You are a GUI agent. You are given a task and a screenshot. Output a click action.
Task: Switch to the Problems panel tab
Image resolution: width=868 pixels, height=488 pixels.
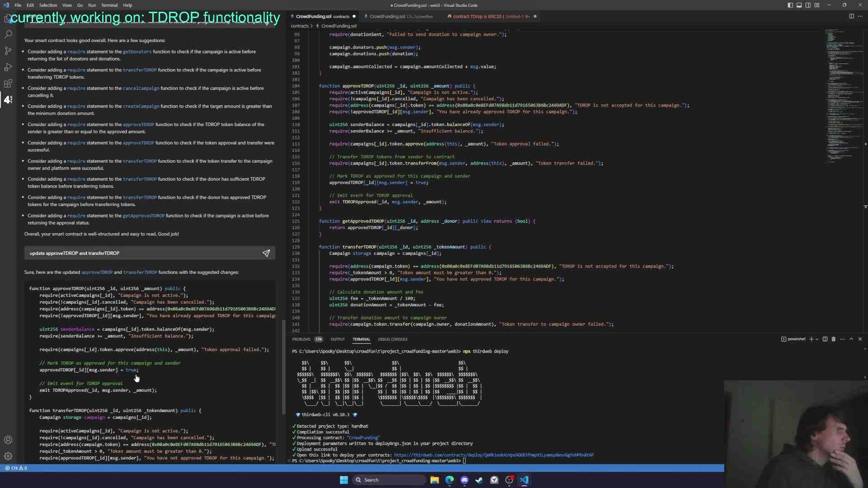pyautogui.click(x=301, y=339)
